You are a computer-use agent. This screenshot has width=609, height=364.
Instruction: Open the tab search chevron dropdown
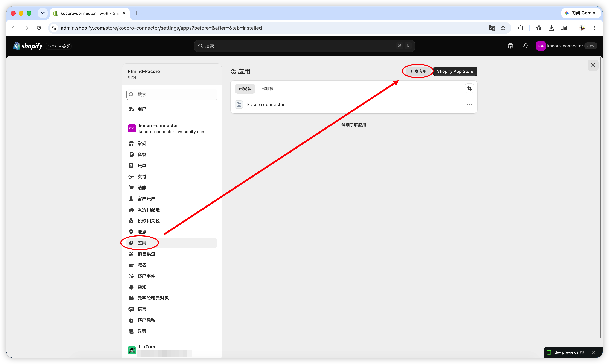click(x=43, y=13)
